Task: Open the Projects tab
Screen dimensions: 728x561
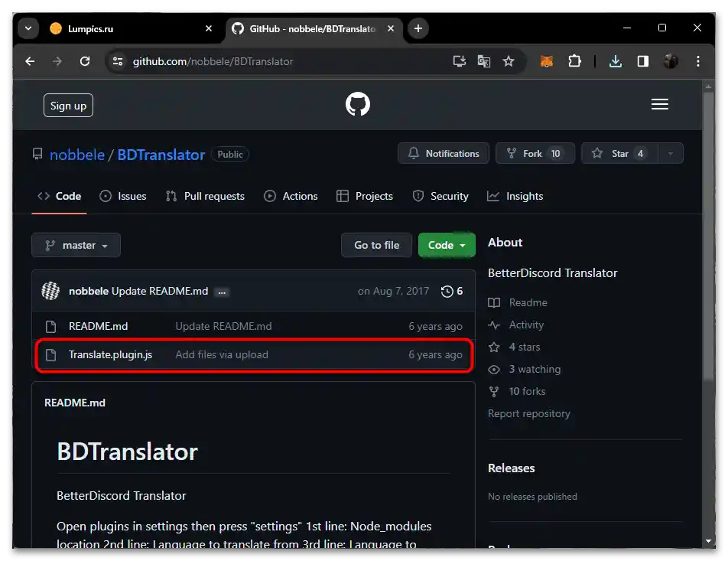Action: coord(365,196)
